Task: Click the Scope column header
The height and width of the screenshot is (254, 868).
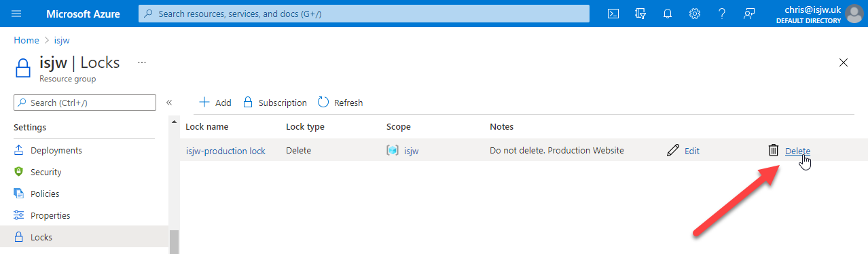Action: (x=399, y=126)
